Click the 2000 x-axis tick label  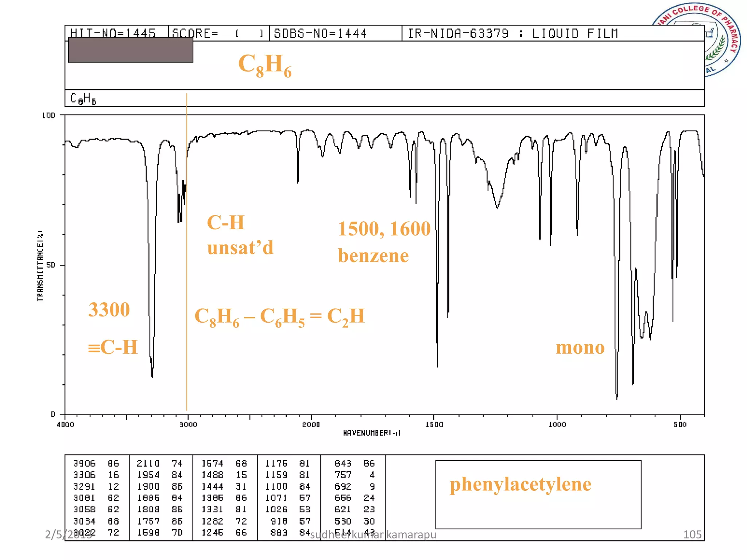311,424
